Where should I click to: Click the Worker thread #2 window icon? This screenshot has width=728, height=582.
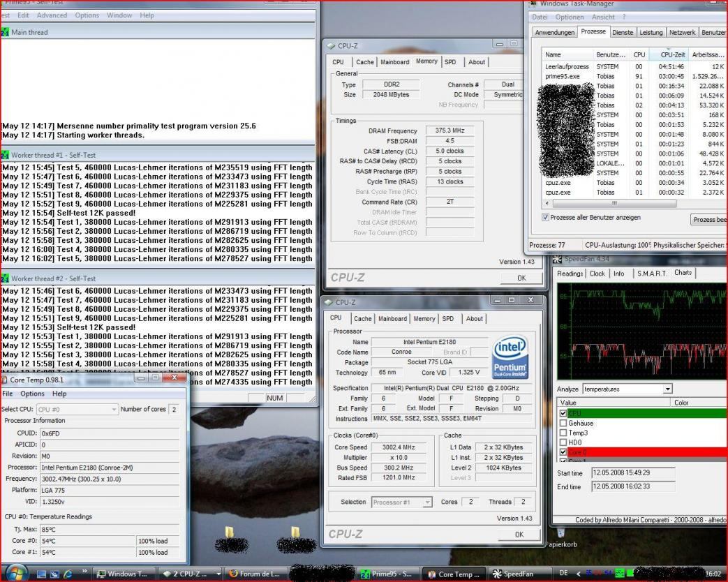(5, 278)
